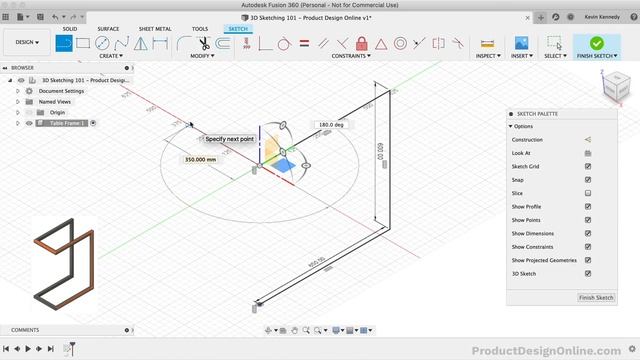Select the Fillet tool in Modify

pyautogui.click(x=184, y=43)
